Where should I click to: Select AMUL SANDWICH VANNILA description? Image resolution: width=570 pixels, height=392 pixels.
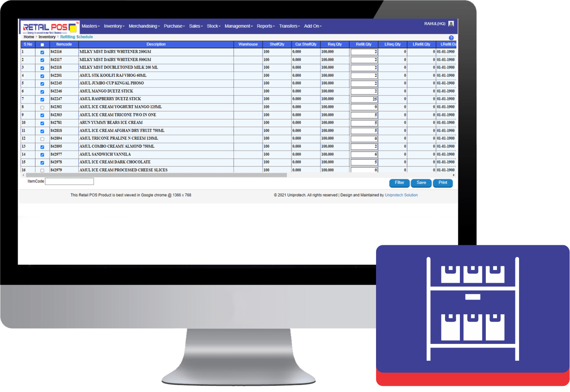(x=105, y=154)
